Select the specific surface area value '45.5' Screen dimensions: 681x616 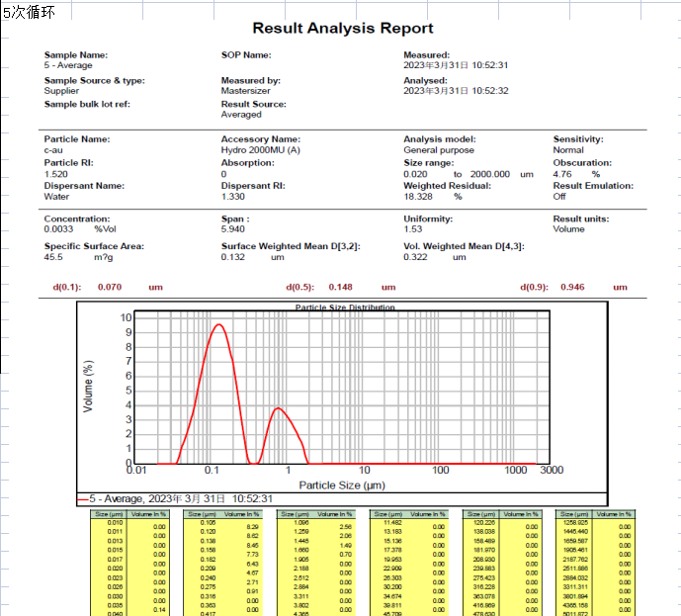(x=53, y=257)
